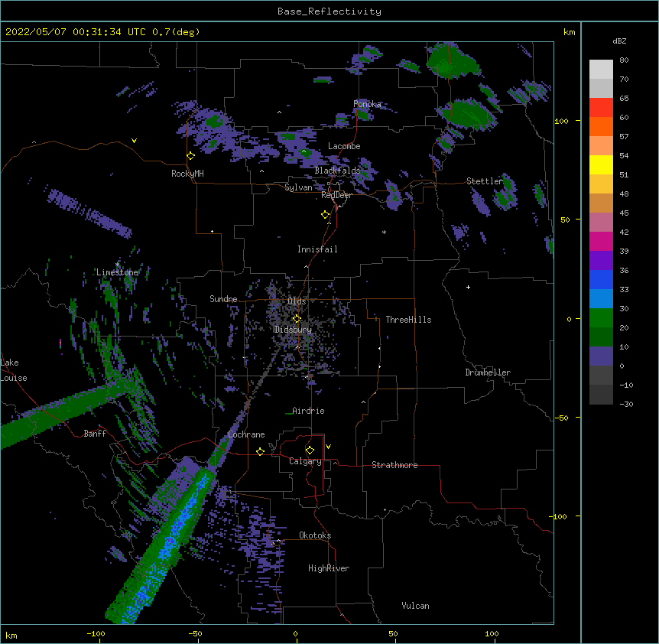659x644 pixels.
Task: Click the Banff town label
Action: [95, 434]
